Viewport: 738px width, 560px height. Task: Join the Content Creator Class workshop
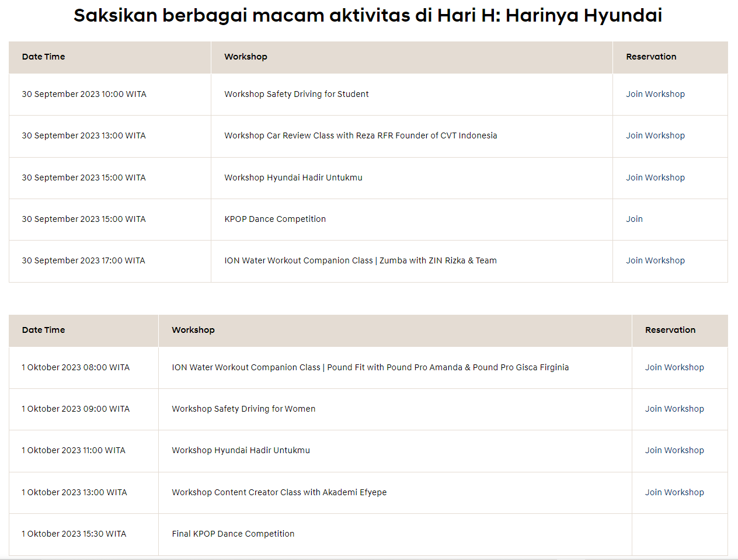pyautogui.click(x=674, y=492)
